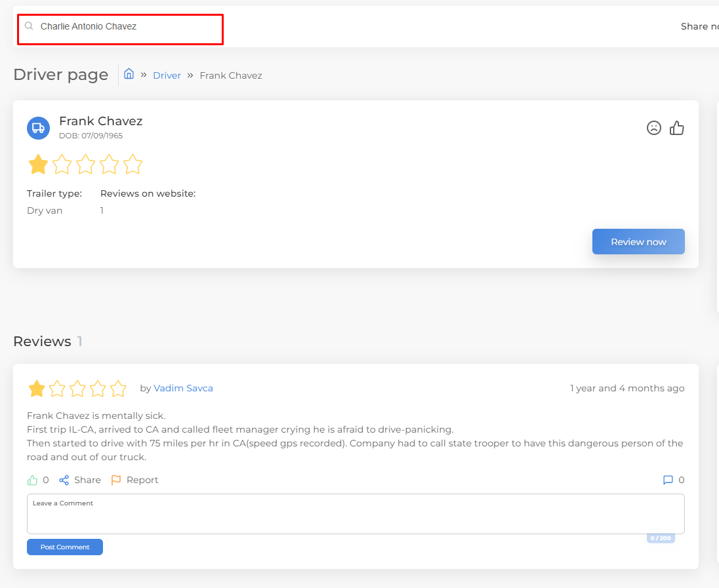This screenshot has height=588, width=719.
Task: Click the Share icon under the review
Action: pos(64,480)
